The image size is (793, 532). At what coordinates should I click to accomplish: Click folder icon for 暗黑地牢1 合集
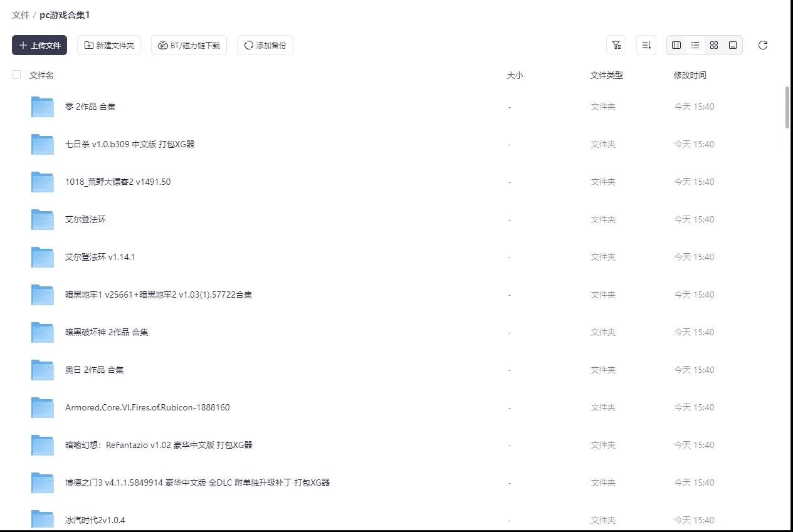click(43, 295)
